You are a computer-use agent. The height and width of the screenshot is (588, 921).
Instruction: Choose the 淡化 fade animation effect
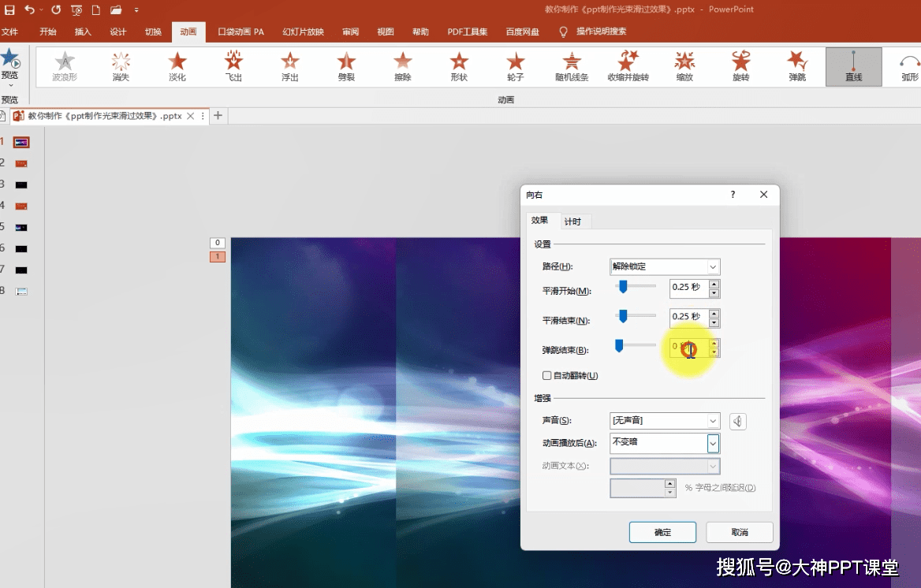click(177, 66)
